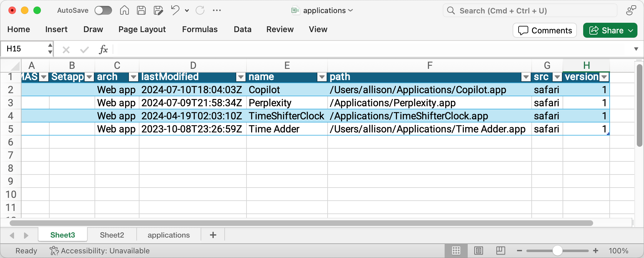Go to next sheet arrow

point(26,235)
